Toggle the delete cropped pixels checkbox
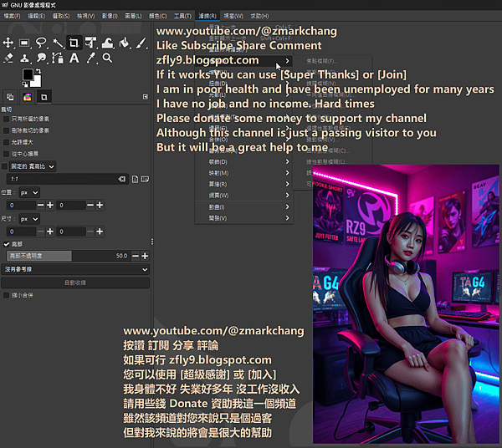This screenshot has height=448, width=502. tap(6, 130)
